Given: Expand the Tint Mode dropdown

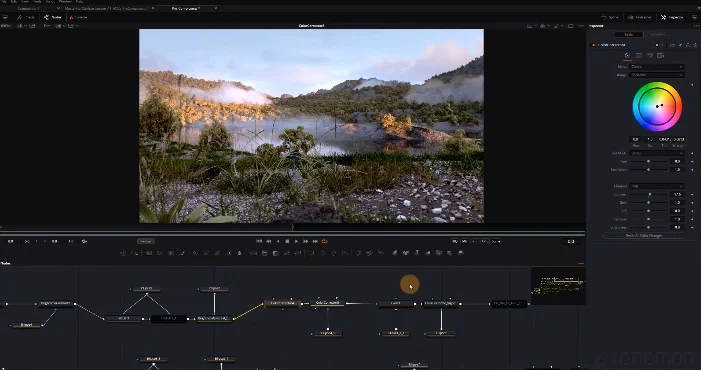Looking at the screenshot, I should pos(656,153).
